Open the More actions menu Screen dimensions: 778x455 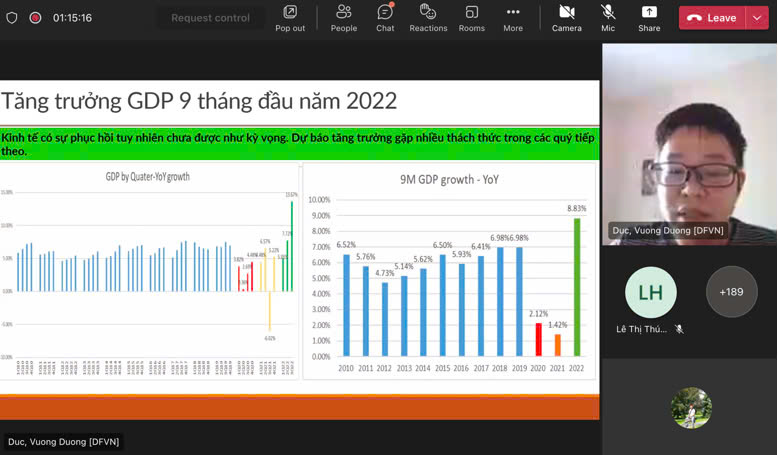pos(513,17)
